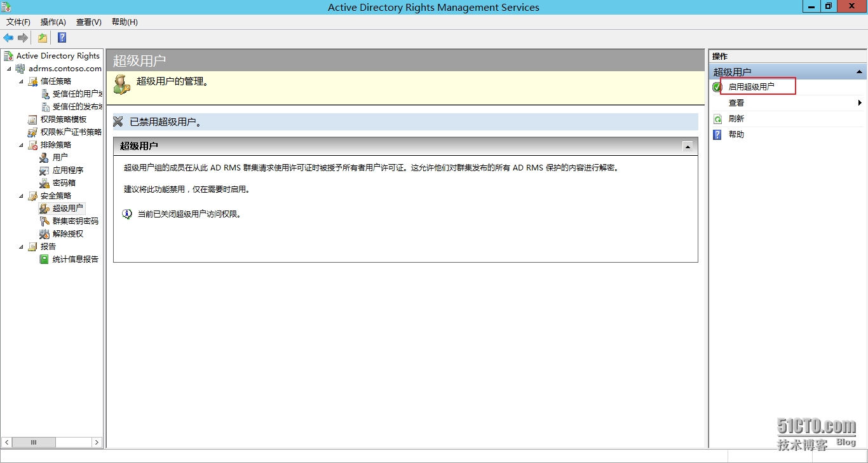This screenshot has width=868, height=463.
Task: Click the up-one-level folder toolbar icon
Action: [43, 38]
